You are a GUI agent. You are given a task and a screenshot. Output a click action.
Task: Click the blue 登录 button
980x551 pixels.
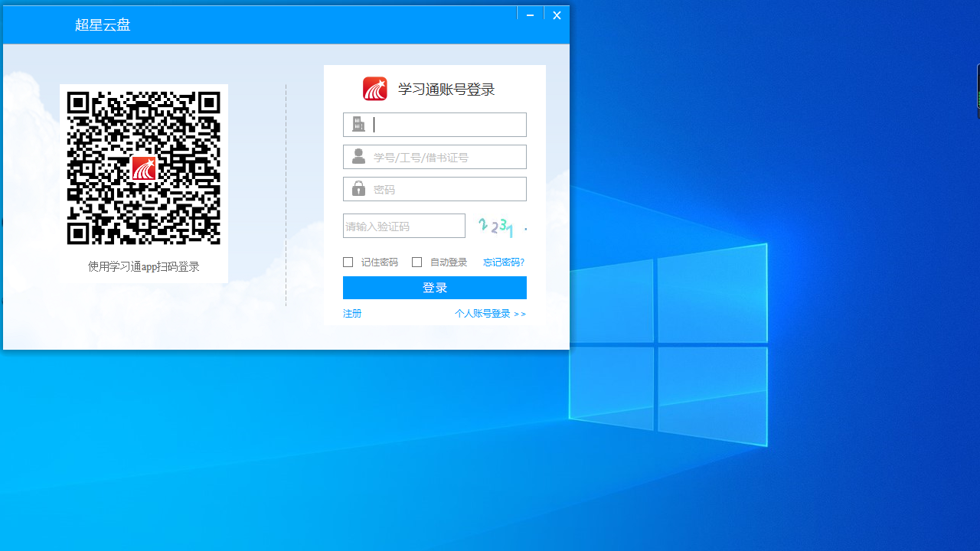(x=435, y=288)
